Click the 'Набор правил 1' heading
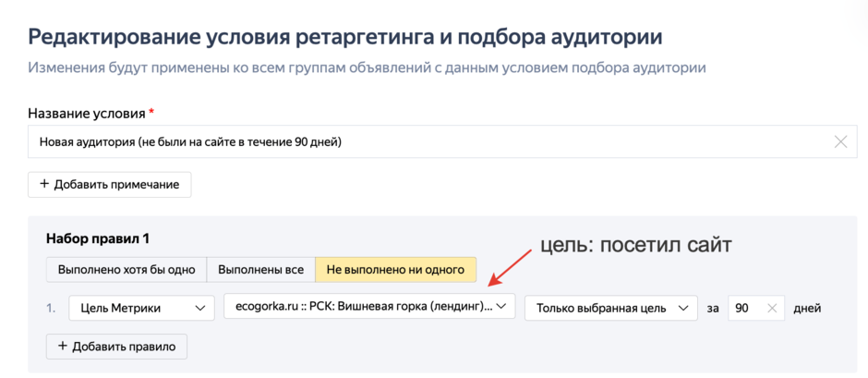This screenshot has height=378, width=868. (98, 239)
